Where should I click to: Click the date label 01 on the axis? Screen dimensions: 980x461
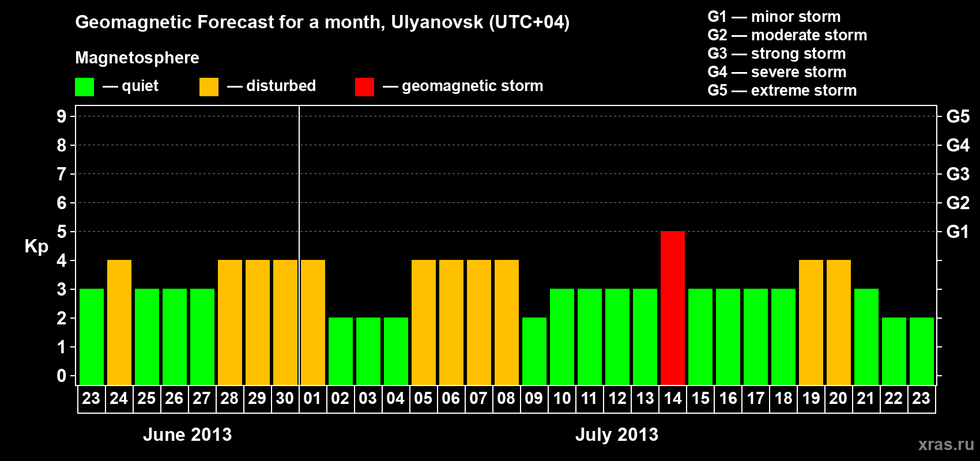pyautogui.click(x=312, y=398)
